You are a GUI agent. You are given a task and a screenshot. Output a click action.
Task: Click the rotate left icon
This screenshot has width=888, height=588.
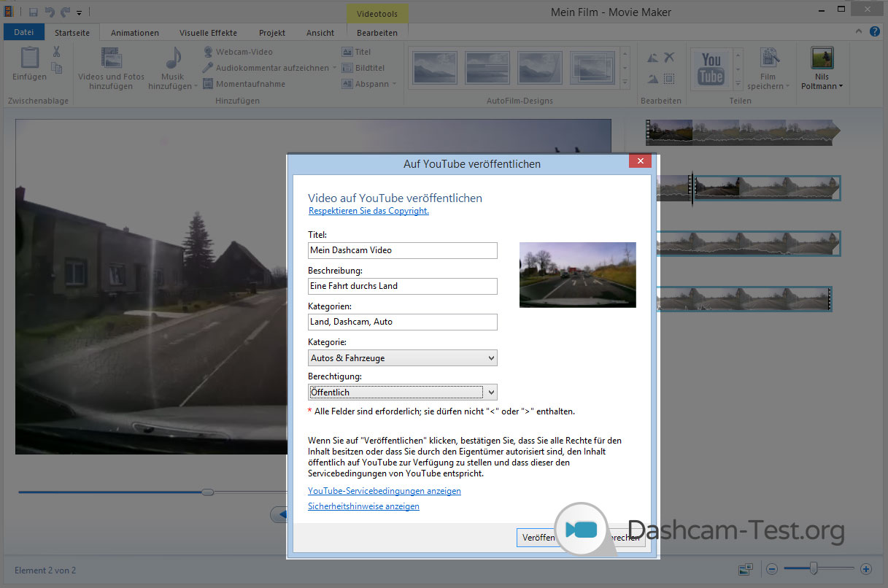point(652,58)
